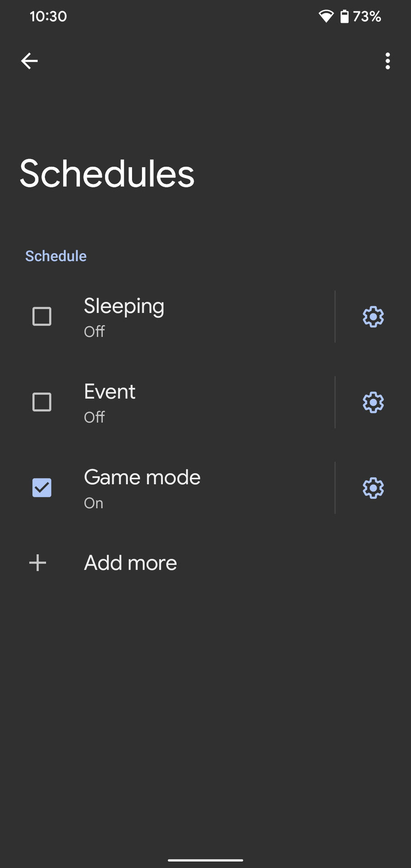
Task: Tap the Wi-Fi status icon
Action: point(326,17)
